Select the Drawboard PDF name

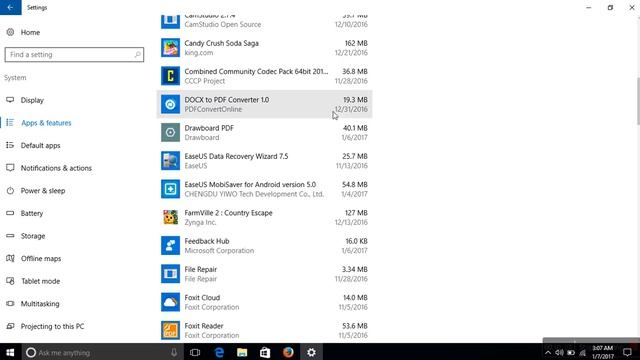tap(209, 128)
